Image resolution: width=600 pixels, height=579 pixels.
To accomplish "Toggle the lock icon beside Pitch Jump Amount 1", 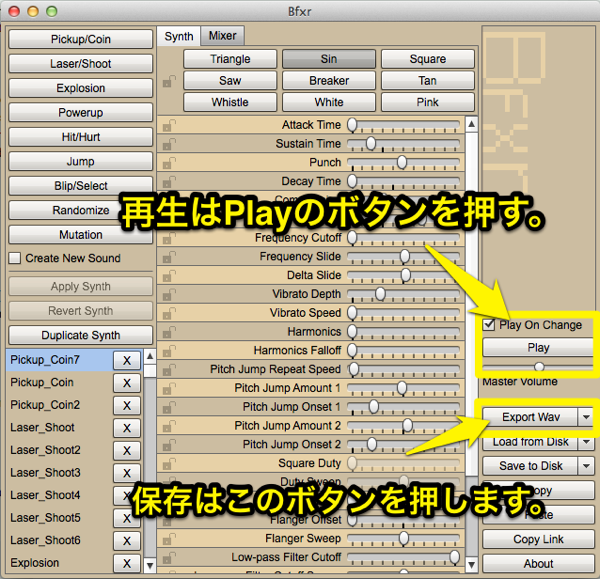I will (x=169, y=388).
